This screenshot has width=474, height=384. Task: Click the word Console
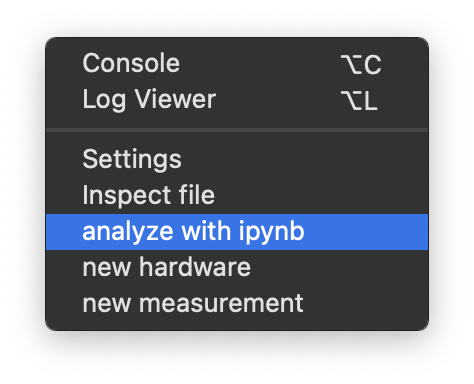(131, 63)
